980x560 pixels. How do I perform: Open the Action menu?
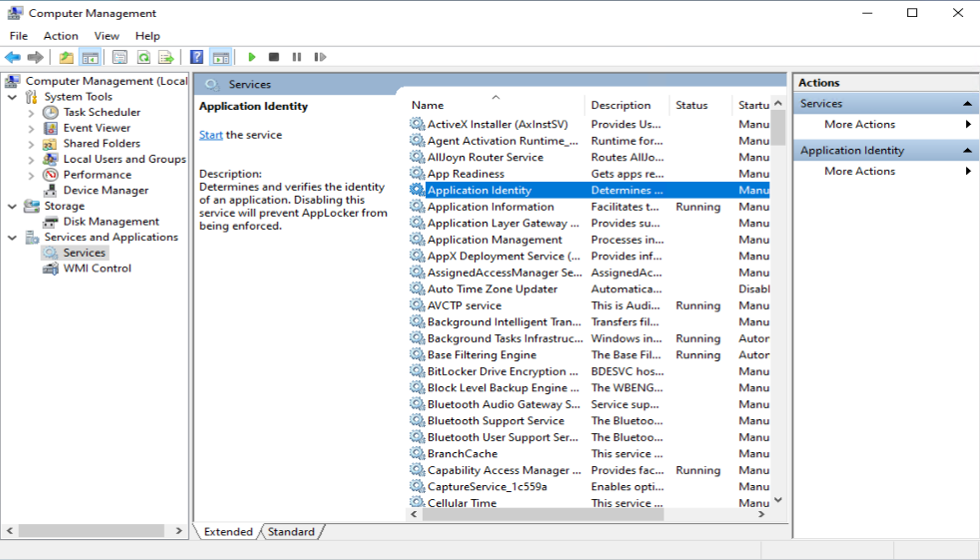61,36
